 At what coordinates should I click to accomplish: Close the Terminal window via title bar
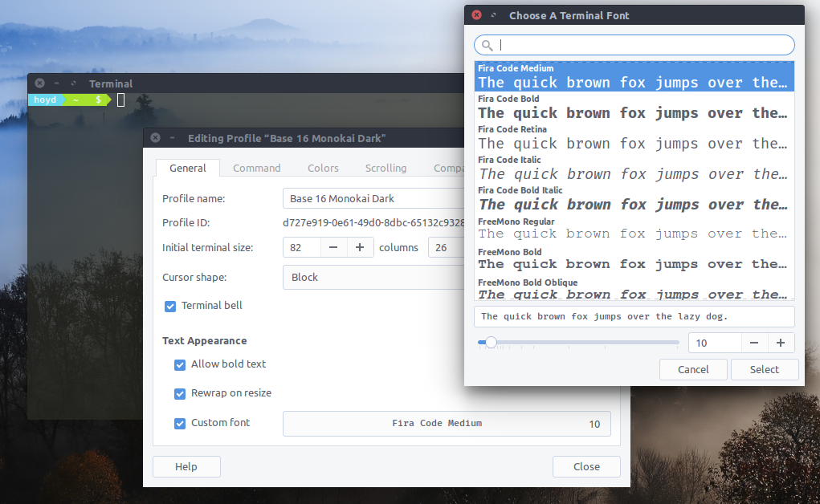click(x=39, y=83)
